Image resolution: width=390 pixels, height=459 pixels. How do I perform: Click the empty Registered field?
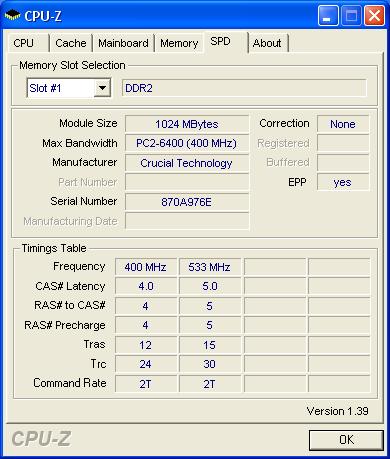pos(343,143)
